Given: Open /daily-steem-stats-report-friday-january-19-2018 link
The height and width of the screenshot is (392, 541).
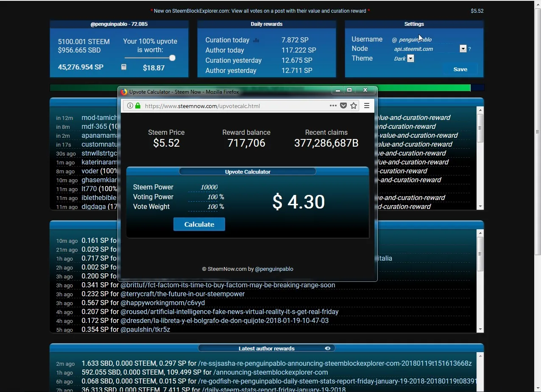Looking at the screenshot, I should tap(274, 389).
